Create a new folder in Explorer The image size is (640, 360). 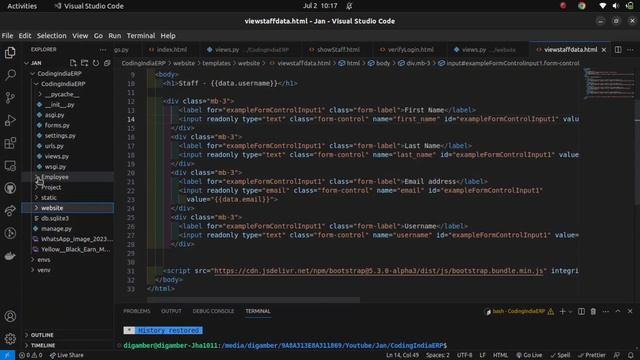pos(84,63)
